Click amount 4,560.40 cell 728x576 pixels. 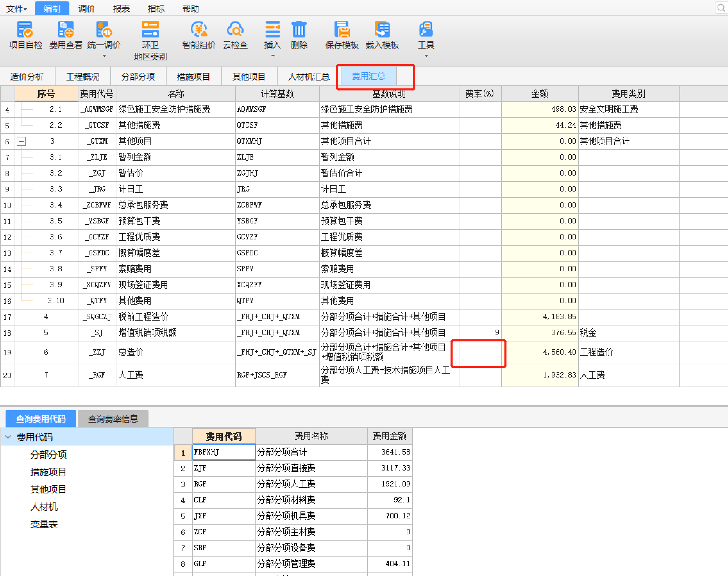(540, 352)
